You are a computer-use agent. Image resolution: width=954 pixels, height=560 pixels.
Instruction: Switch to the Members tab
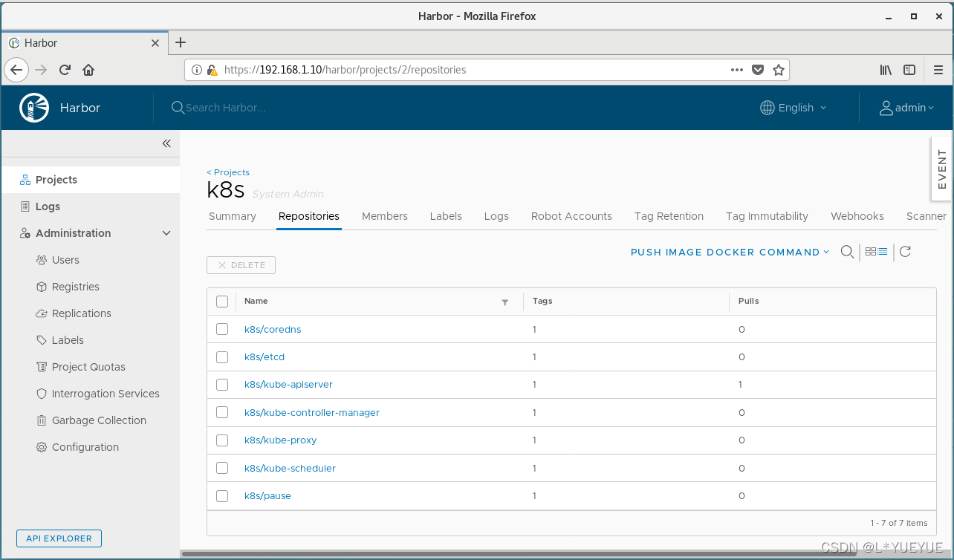pyautogui.click(x=385, y=216)
